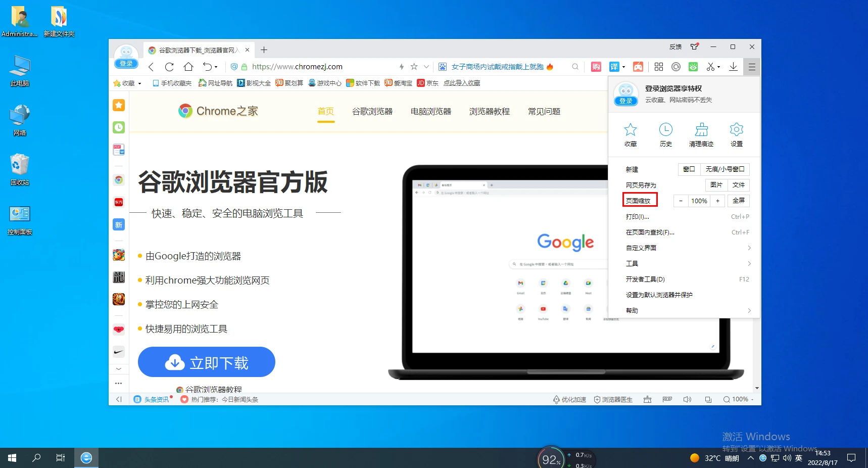
Task: Click the 登录 button in menu panel
Action: coord(626,101)
